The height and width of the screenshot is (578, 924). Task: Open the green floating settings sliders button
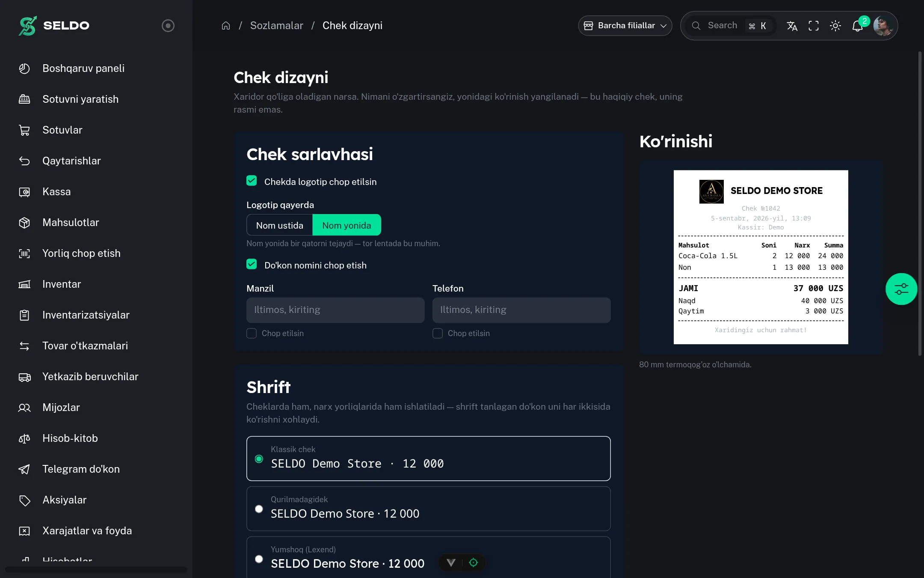coord(901,289)
